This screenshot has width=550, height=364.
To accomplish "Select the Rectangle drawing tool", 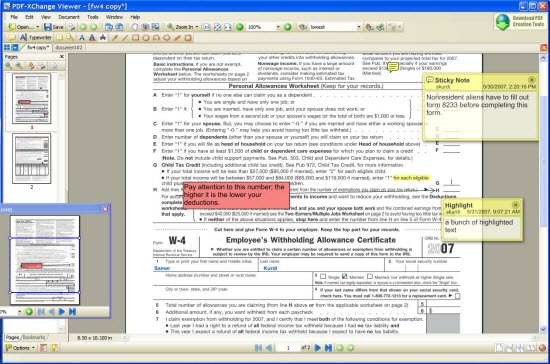I will [x=135, y=38].
